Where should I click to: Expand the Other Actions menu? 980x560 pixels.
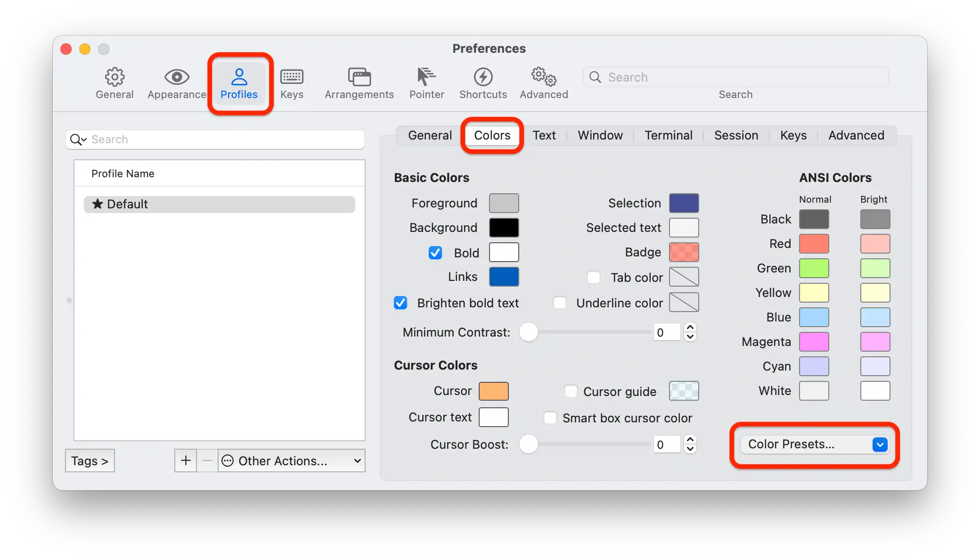tap(291, 461)
